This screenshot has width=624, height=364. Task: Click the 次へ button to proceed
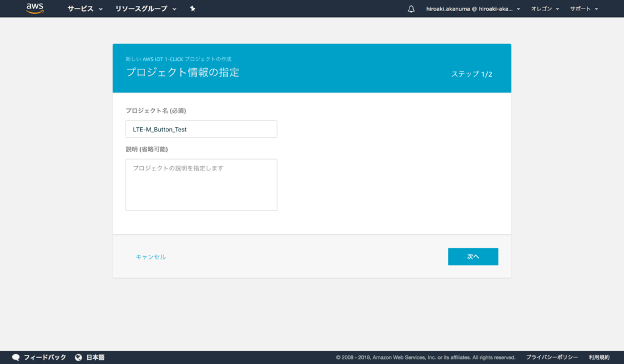pyautogui.click(x=473, y=256)
